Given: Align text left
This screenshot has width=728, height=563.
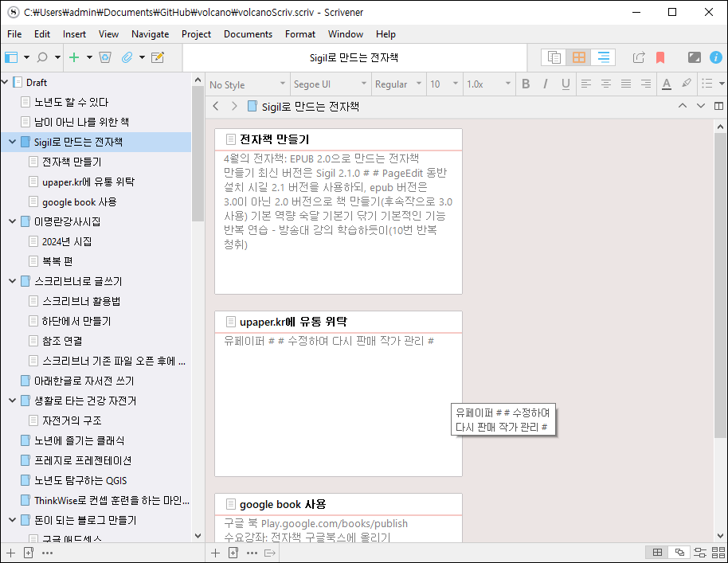Looking at the screenshot, I should (x=586, y=84).
